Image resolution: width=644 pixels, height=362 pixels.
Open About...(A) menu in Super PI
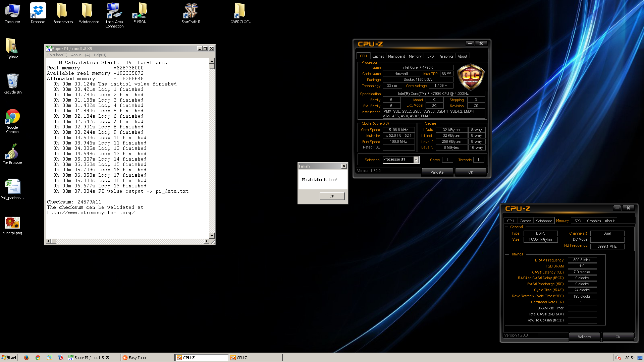pos(80,55)
